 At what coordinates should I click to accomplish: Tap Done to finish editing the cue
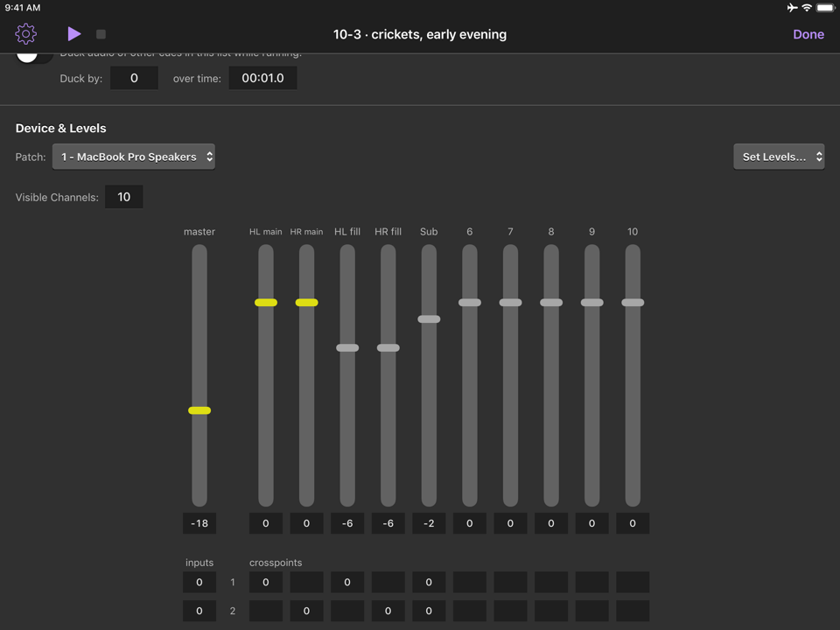coord(808,34)
